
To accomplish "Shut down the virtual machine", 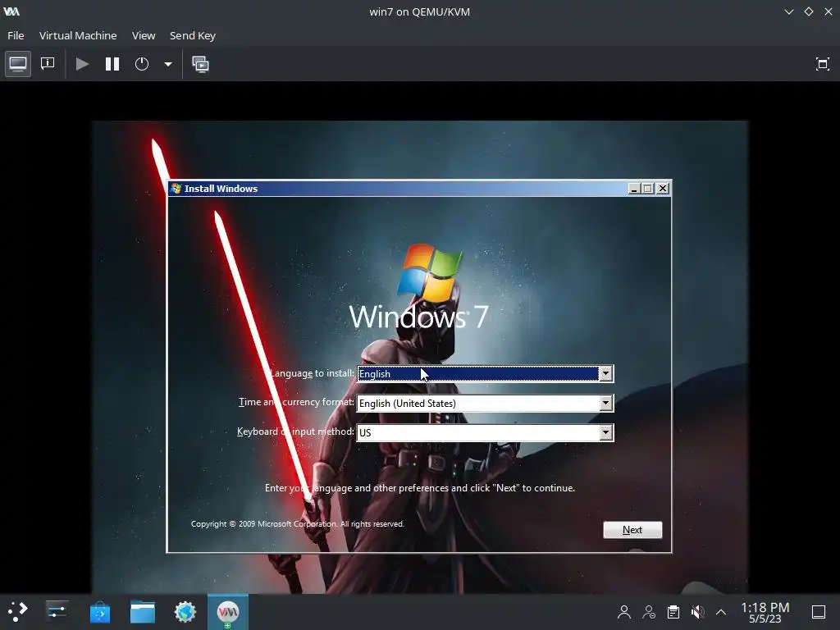I will pyautogui.click(x=142, y=64).
